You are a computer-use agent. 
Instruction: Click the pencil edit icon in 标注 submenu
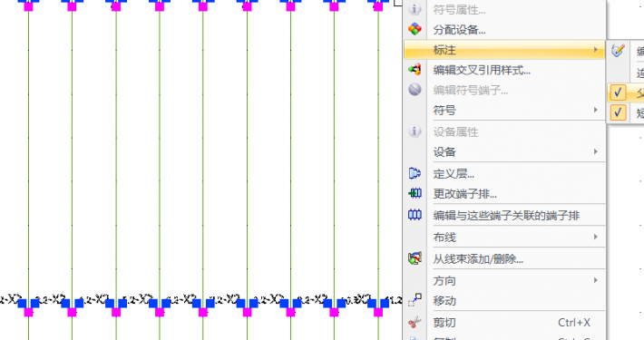[618, 50]
